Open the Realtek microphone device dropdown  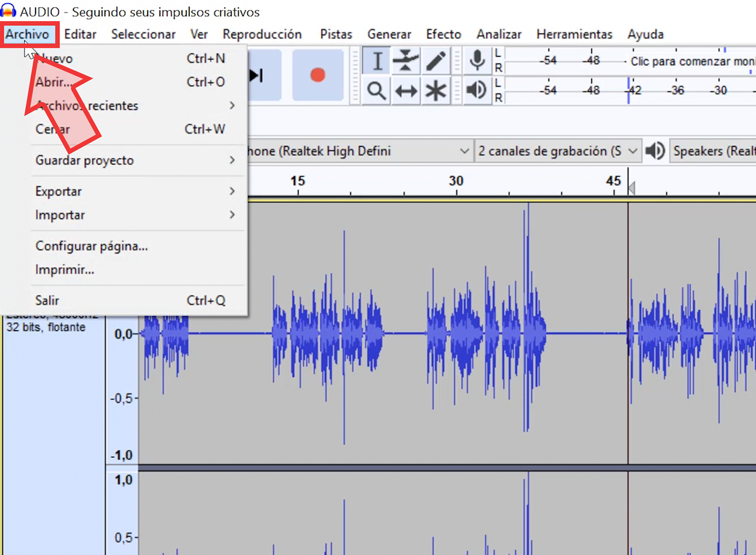click(x=360, y=151)
